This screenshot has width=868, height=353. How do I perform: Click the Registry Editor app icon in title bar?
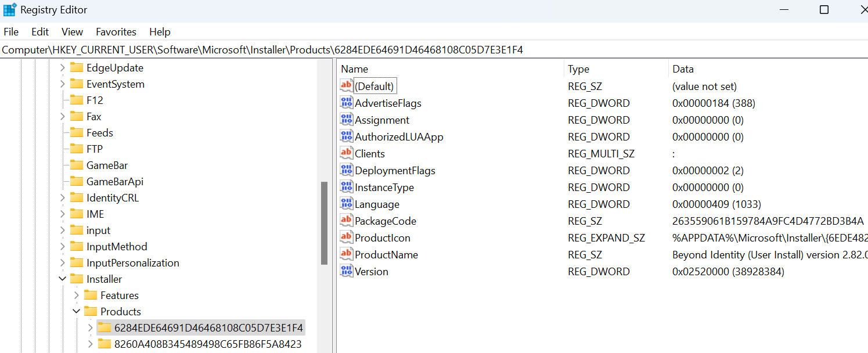[10, 10]
